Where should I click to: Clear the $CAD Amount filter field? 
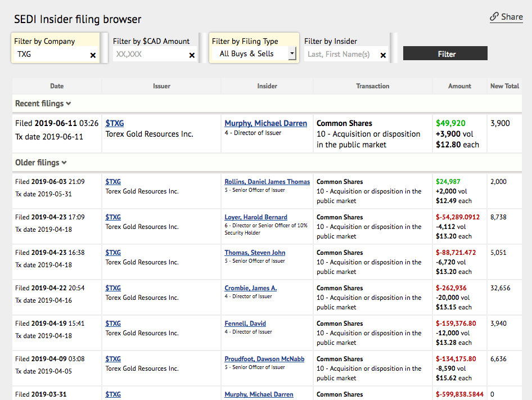pos(192,55)
